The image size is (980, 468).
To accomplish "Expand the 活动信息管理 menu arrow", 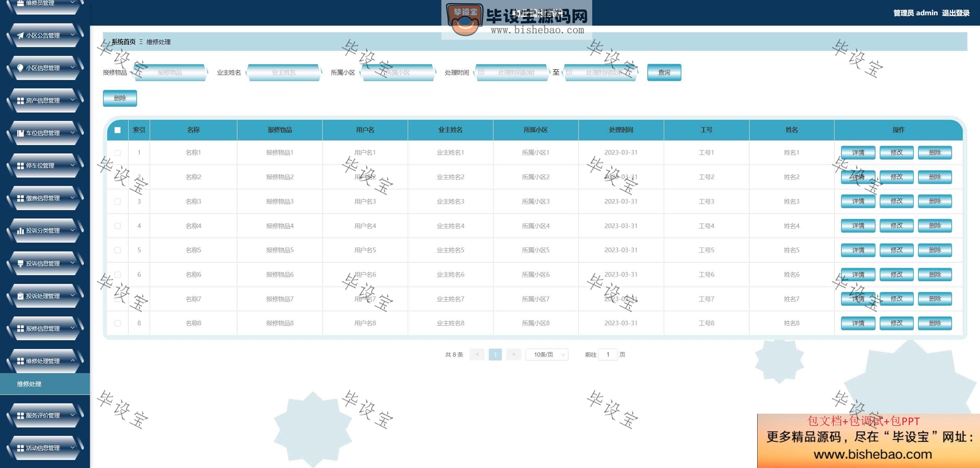I will (73, 447).
